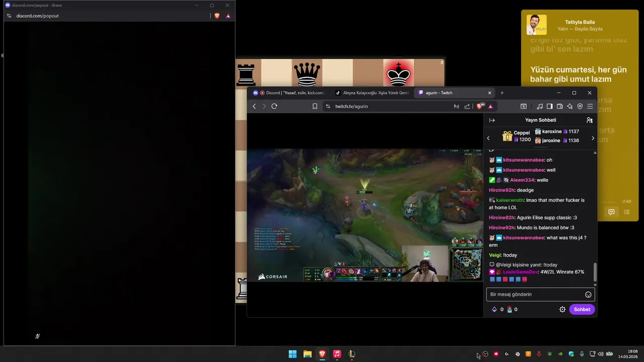The width and height of the screenshot is (644, 362).
Task: Open kaiserwroth's user card
Action: click(x=510, y=200)
